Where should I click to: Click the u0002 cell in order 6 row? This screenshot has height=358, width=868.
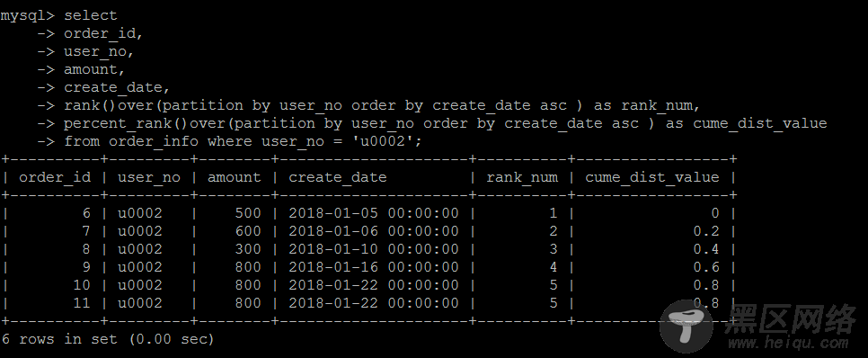(140, 213)
